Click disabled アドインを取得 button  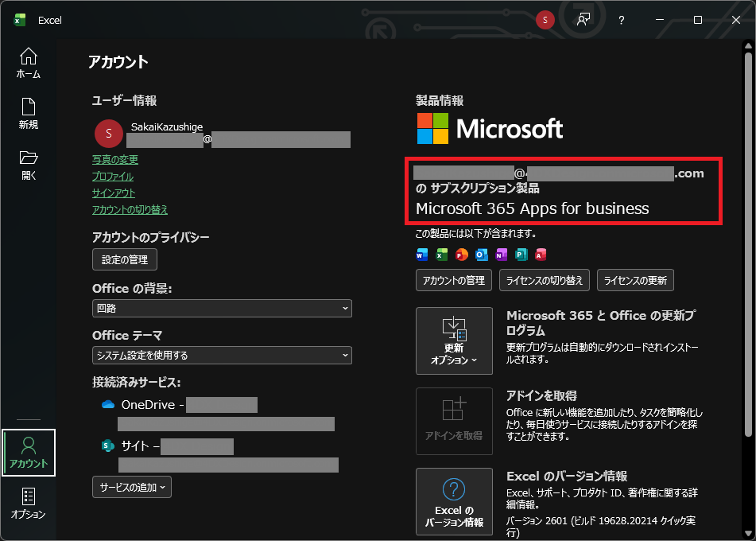454,422
